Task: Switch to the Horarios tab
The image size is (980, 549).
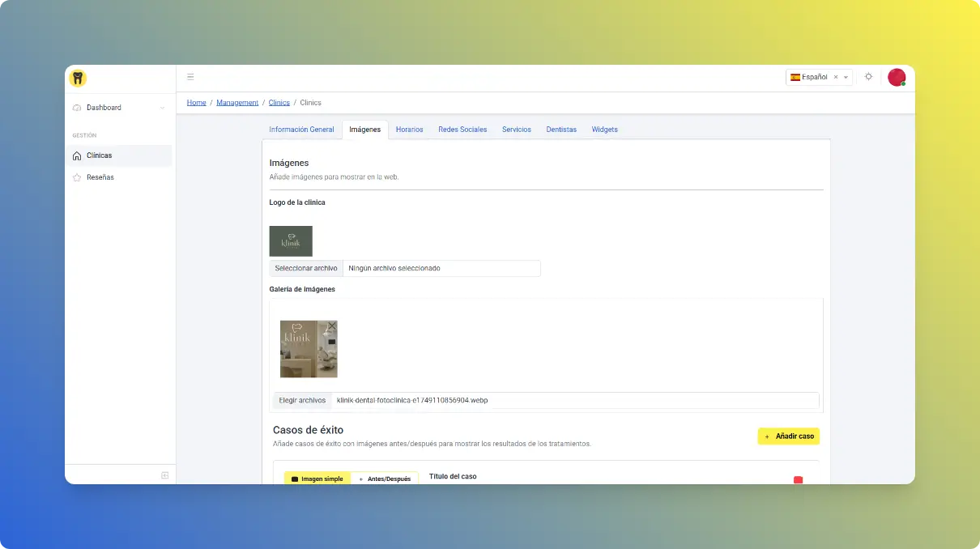Action: [x=409, y=130]
